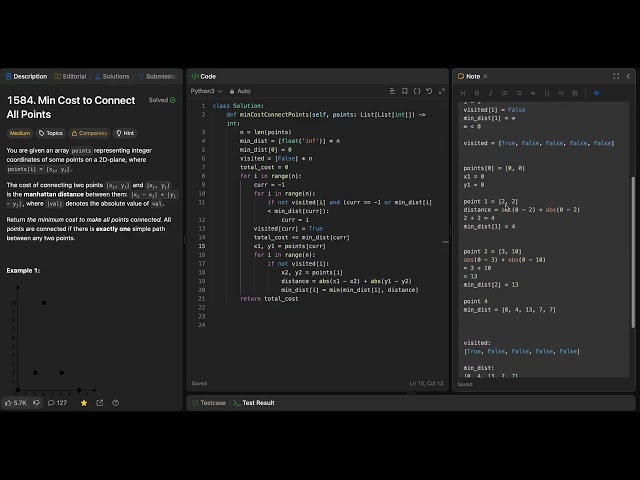
Task: Click the problem title '1584. Min Cost to Connect All Points'
Action: tap(71, 107)
